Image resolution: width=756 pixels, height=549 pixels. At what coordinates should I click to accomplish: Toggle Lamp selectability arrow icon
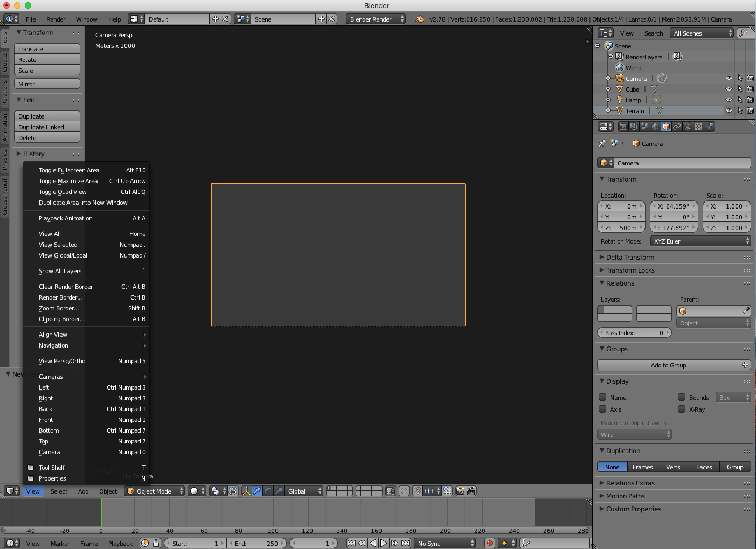coord(740,100)
